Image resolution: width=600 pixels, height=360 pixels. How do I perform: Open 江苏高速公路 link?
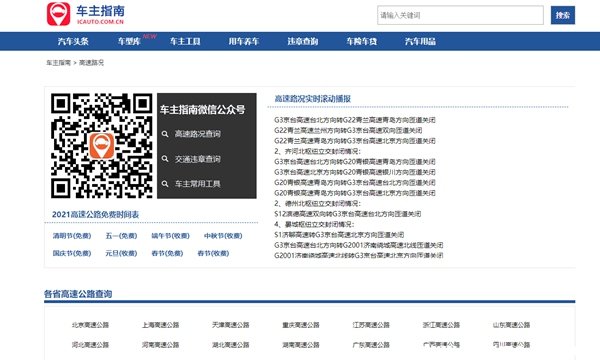click(371, 325)
